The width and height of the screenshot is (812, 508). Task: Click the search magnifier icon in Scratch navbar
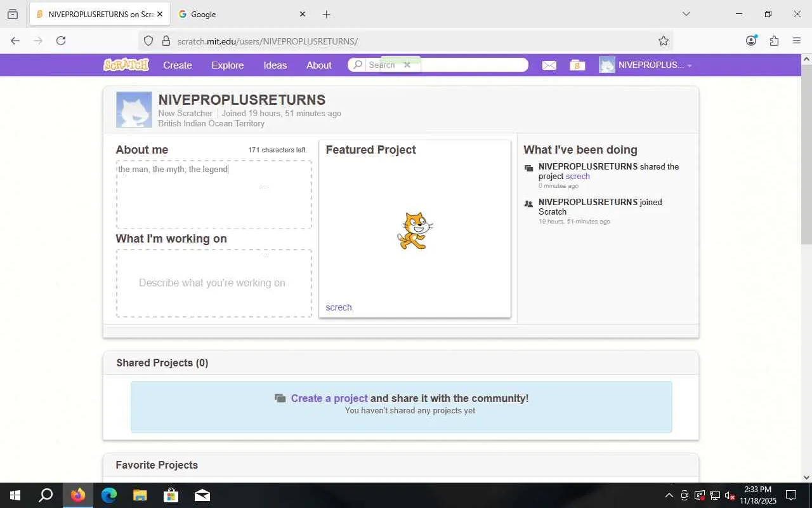pyautogui.click(x=358, y=65)
